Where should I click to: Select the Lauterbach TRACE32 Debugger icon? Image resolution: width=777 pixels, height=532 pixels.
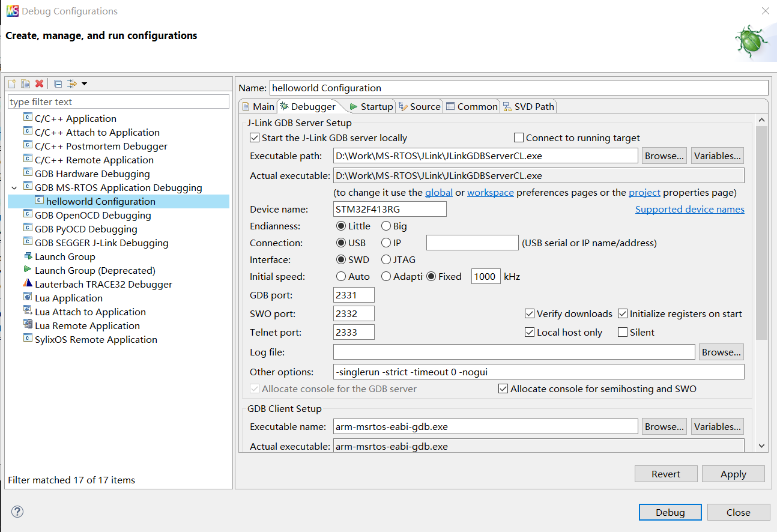click(x=28, y=284)
